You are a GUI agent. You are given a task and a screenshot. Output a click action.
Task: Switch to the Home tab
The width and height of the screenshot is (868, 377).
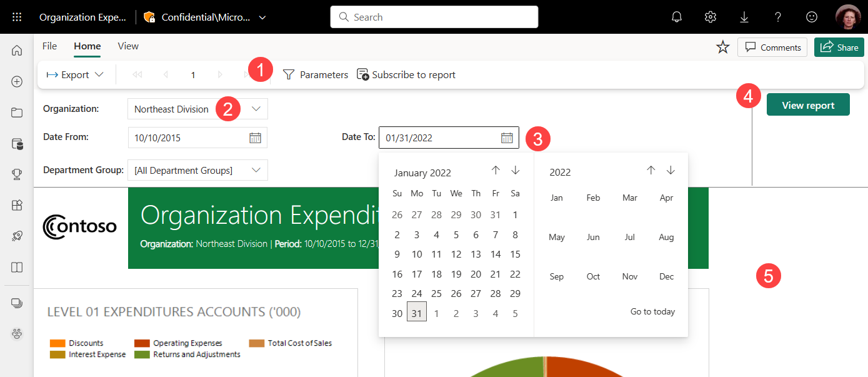[87, 46]
